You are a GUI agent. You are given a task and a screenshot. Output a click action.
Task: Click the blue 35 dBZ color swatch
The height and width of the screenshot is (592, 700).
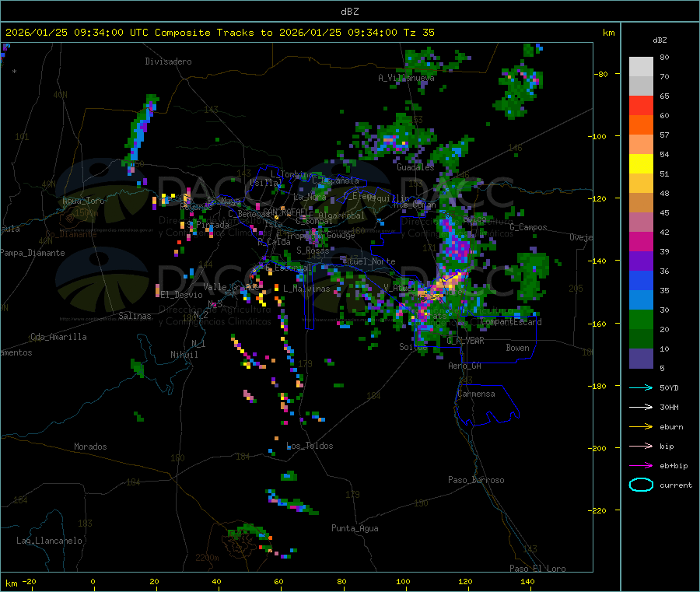click(641, 280)
